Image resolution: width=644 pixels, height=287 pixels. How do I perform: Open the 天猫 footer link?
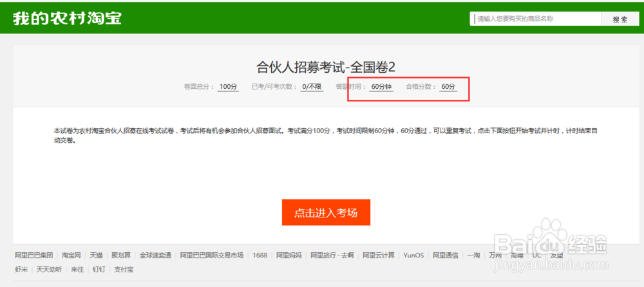click(96, 255)
